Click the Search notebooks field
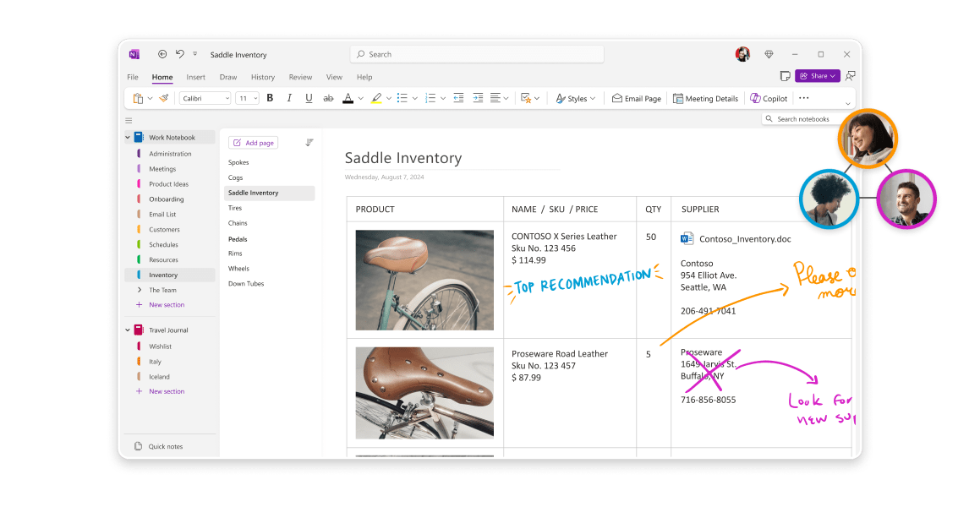The height and width of the screenshot is (507, 980). click(801, 118)
